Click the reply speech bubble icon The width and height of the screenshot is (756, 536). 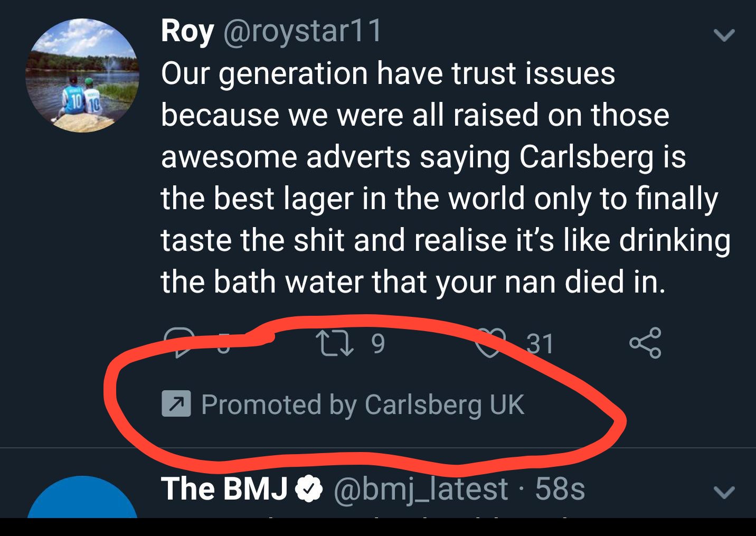(179, 342)
